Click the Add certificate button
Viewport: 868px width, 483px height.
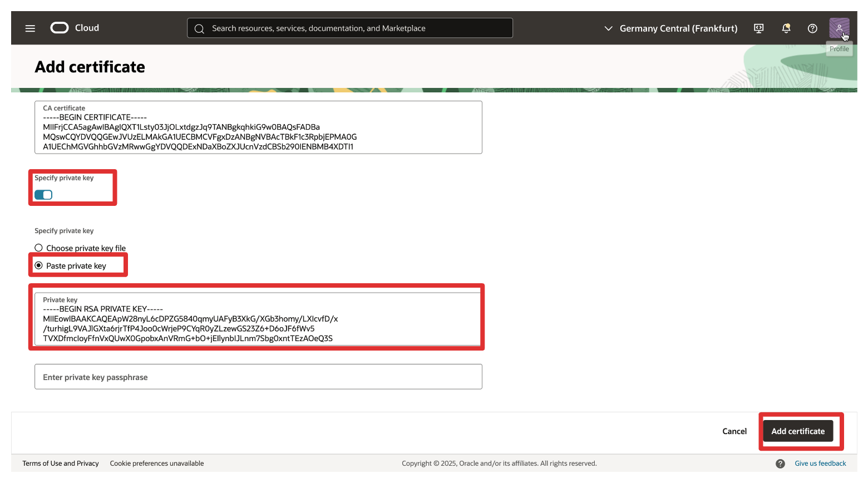click(x=797, y=431)
